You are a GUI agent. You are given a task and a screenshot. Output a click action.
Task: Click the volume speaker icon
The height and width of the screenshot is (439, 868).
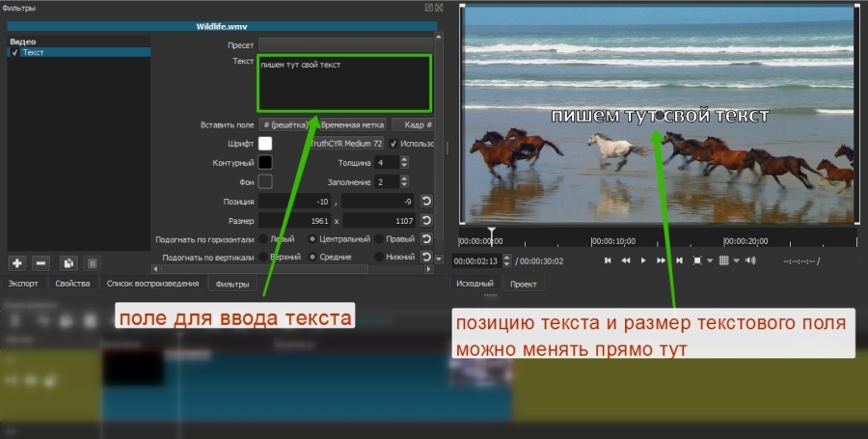click(x=750, y=261)
